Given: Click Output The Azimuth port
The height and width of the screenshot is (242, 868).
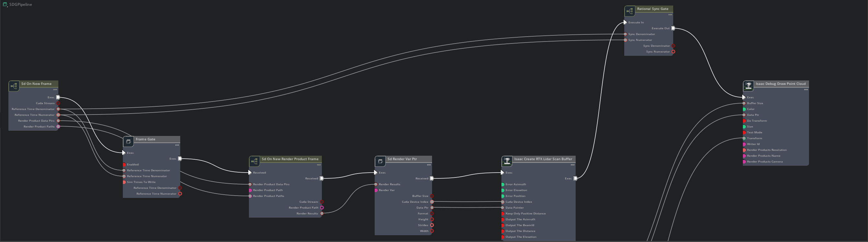Looking at the screenshot, I should (x=502, y=219).
